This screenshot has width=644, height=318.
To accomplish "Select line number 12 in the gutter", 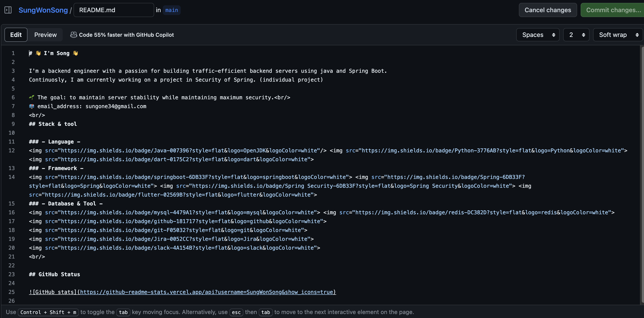I will click(x=12, y=151).
